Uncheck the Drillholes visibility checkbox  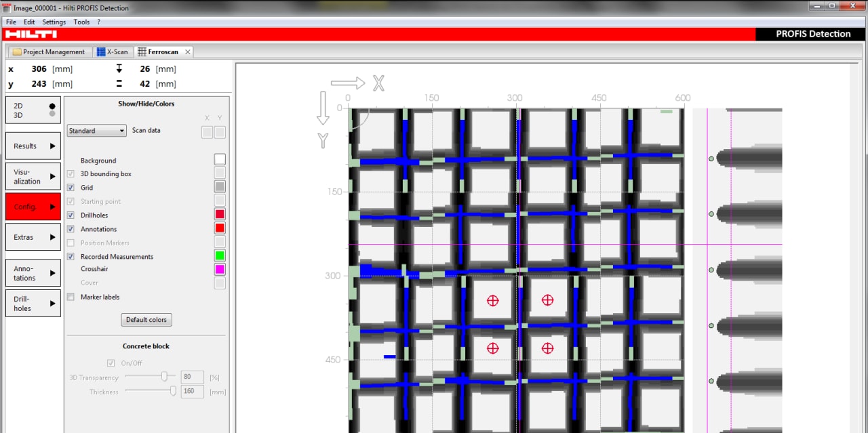[x=71, y=215]
